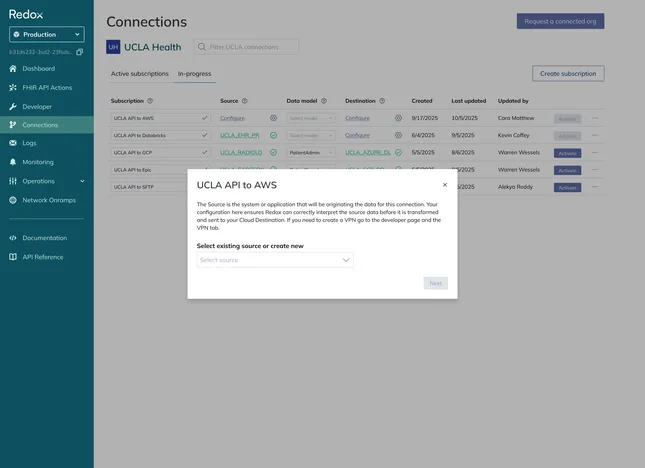Expand the Operations sidebar menu chevron
Viewport: 645px width, 468px height.
click(82, 181)
